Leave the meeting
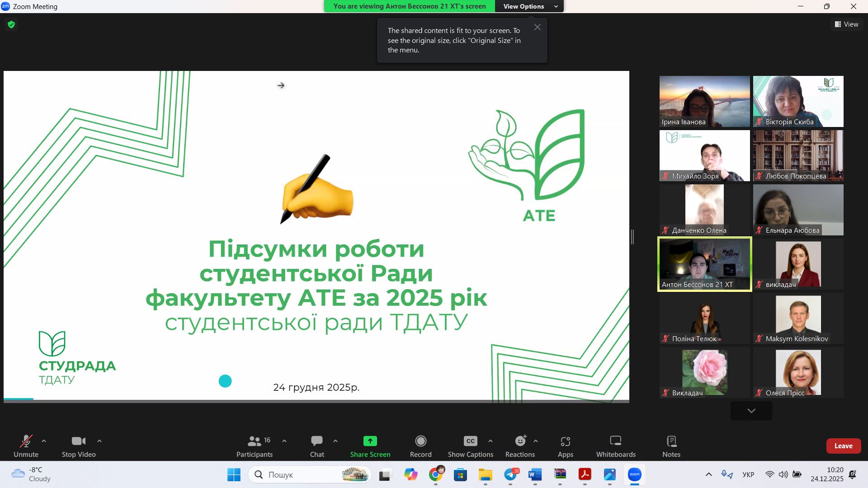868x488 pixels. [x=844, y=446]
